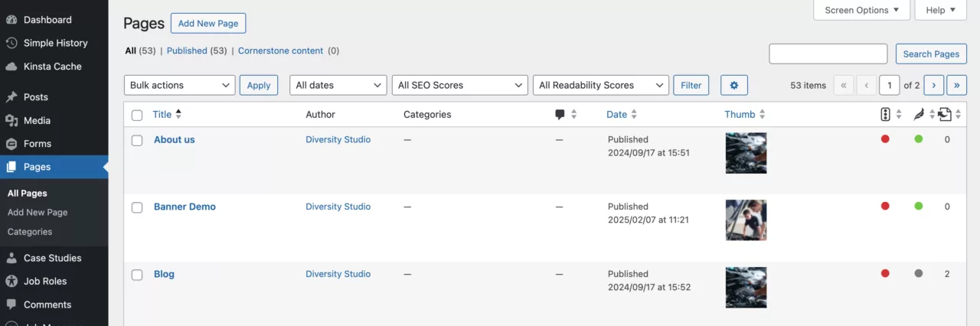The image size is (980, 326).
Task: Expand the All SEO Scores dropdown
Action: 459,85
